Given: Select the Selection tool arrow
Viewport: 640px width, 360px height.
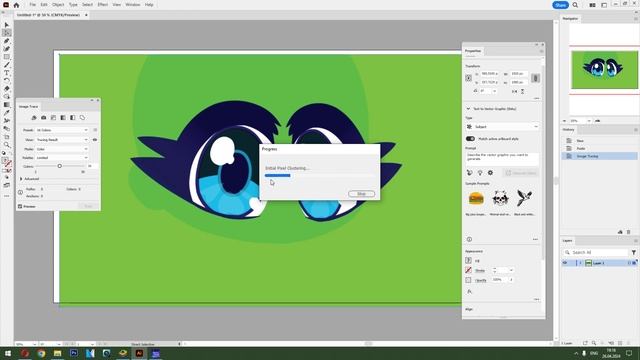Looking at the screenshot, I should pyautogui.click(x=7, y=25).
